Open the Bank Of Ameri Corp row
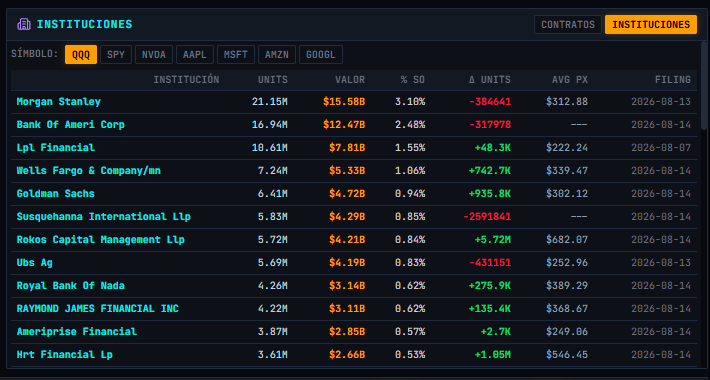This screenshot has height=380, width=710. 354,125
